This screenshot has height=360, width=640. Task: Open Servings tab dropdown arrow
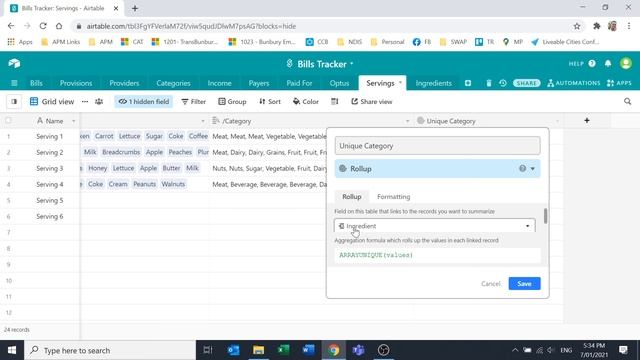click(400, 83)
